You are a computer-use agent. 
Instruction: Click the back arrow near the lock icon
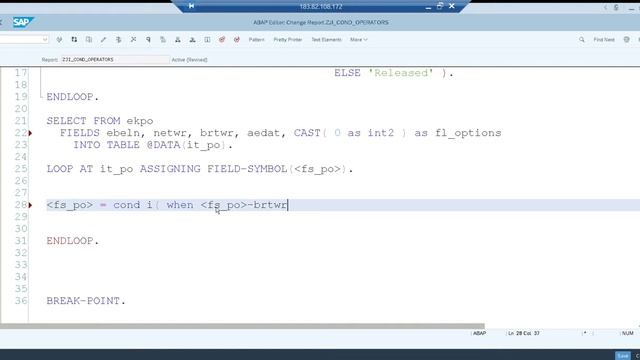pyautogui.click(x=605, y=7)
